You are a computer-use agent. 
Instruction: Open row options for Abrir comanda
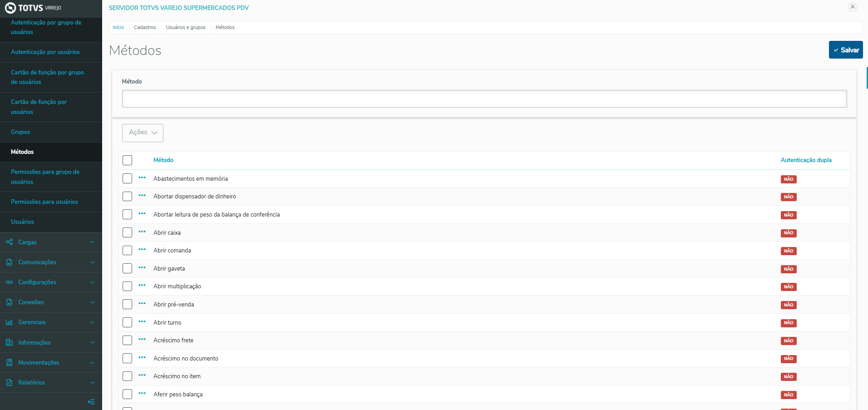coord(142,249)
